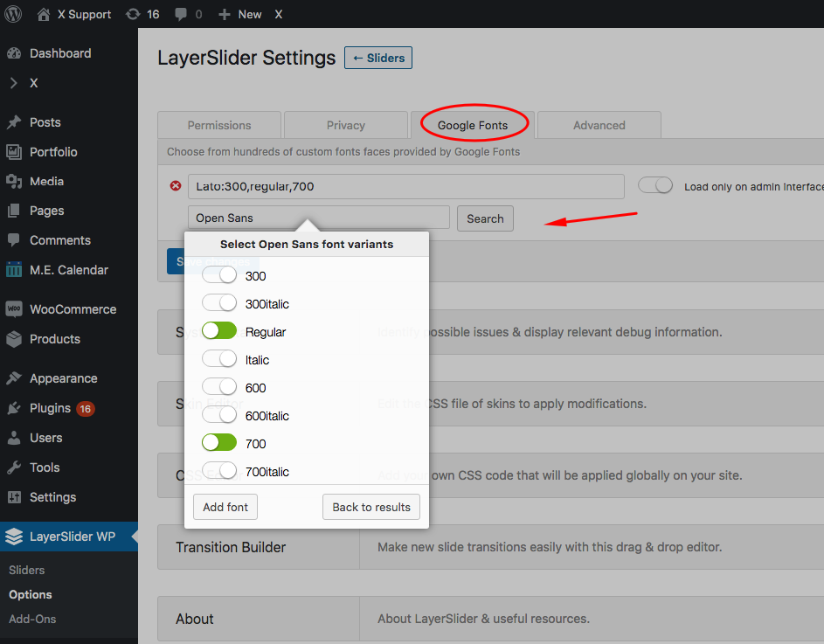Expand the X menu chevron in sidebar

pos(14,83)
